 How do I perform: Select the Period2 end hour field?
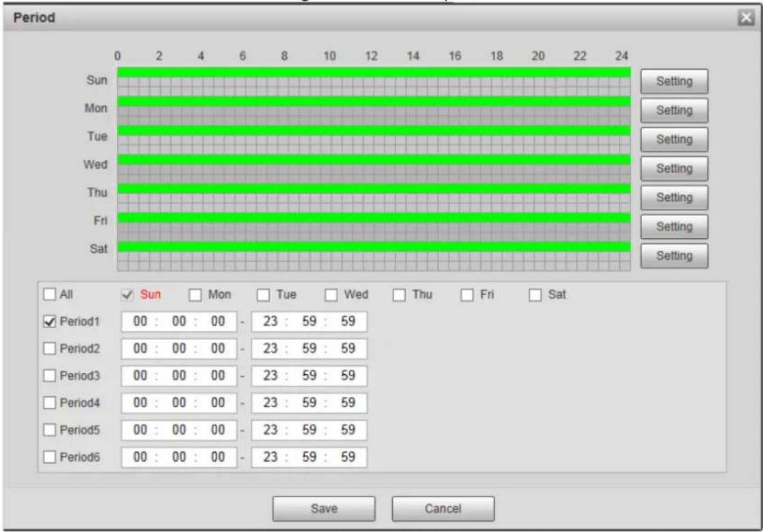point(270,349)
